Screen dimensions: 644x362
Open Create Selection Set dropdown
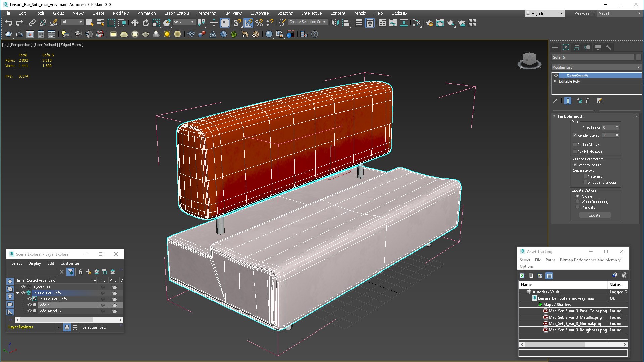(308, 22)
